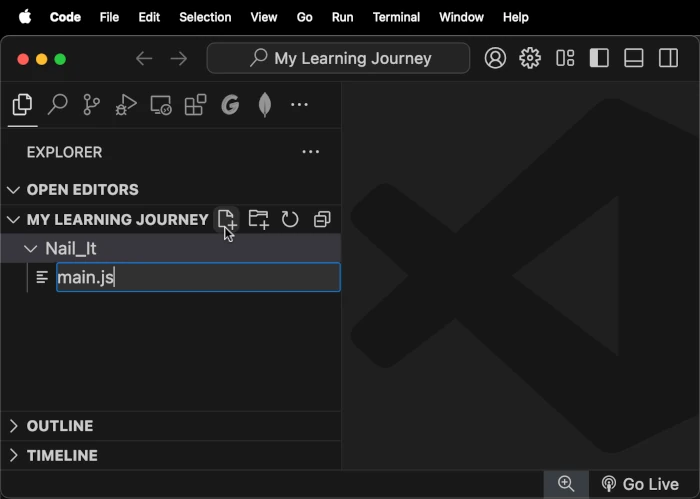Toggle the bottom panel
This screenshot has width=700, height=499.
[x=633, y=58]
